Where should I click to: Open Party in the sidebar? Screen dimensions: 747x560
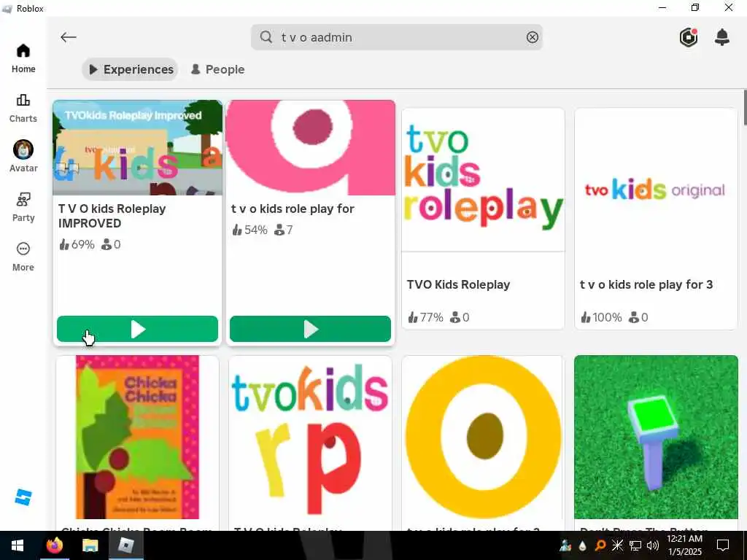(23, 207)
